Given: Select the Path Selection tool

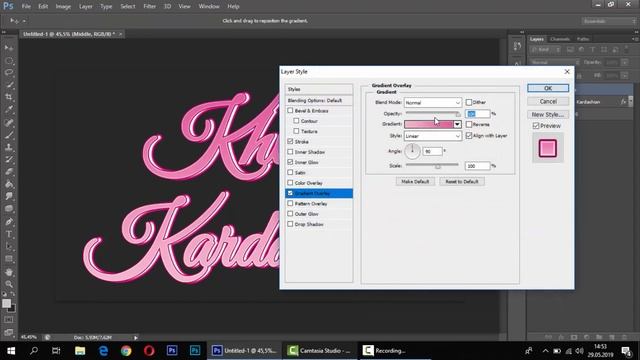Looking at the screenshot, I should 9,246.
